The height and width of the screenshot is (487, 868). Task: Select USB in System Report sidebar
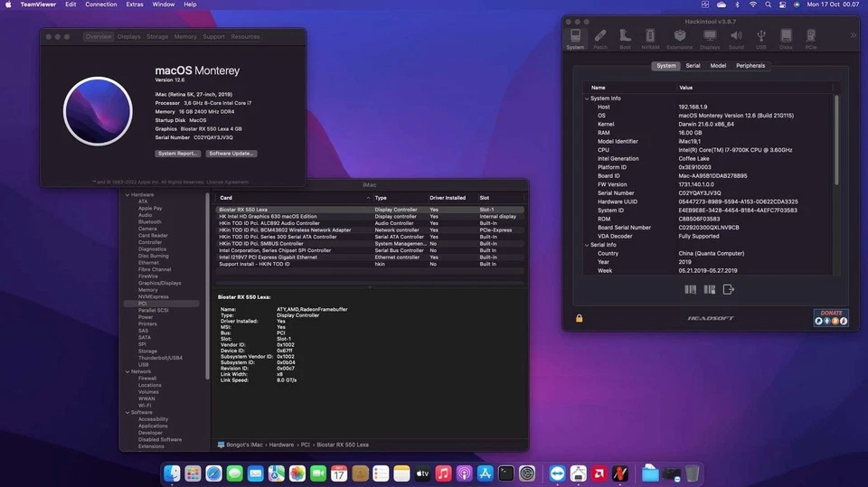[144, 365]
